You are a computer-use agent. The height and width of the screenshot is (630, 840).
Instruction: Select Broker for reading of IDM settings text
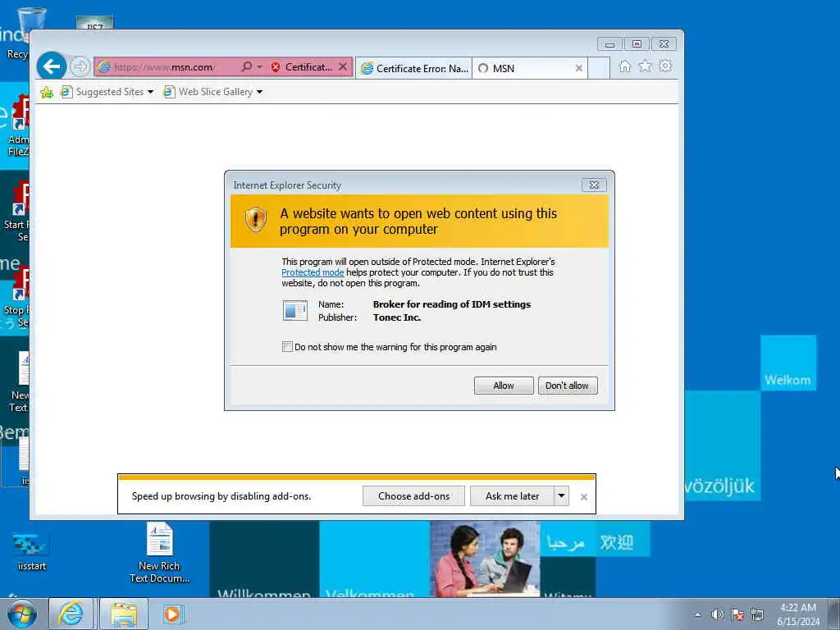click(452, 304)
